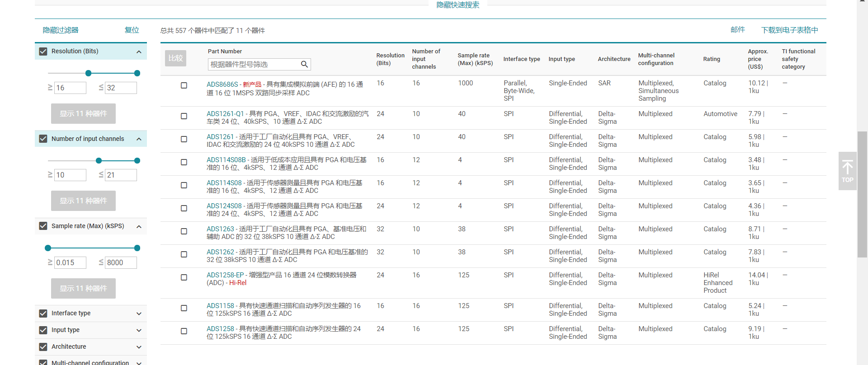
Task: Click the input channels maximum value field
Action: [121, 175]
